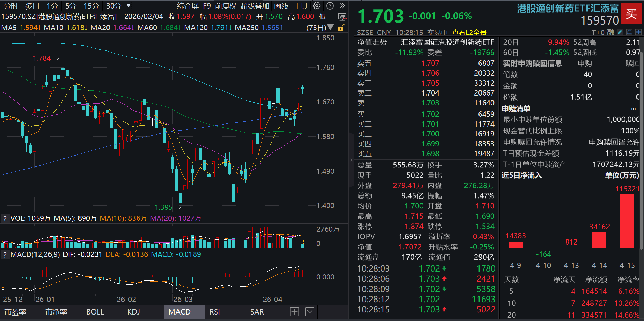Open the WP info monitor icon above chart
This screenshot has width=644, height=321.
click(x=343, y=17)
